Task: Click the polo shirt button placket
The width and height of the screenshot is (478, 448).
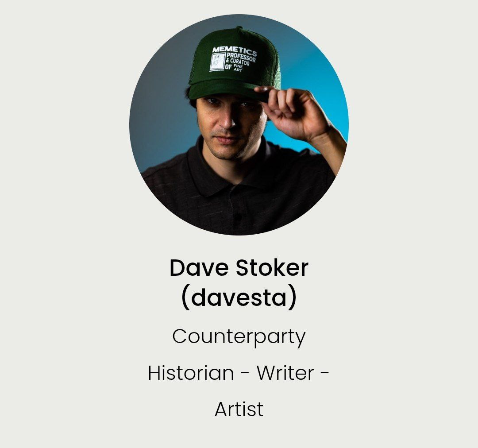Action: [x=236, y=210]
